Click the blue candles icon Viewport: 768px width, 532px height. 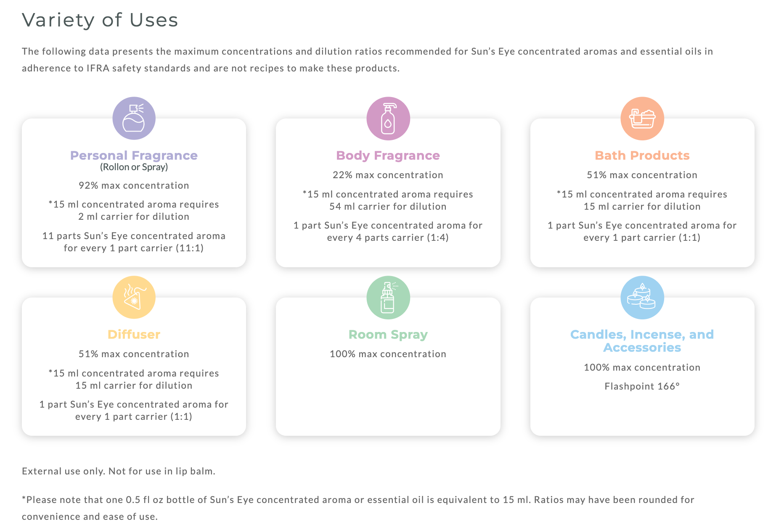pyautogui.click(x=642, y=298)
